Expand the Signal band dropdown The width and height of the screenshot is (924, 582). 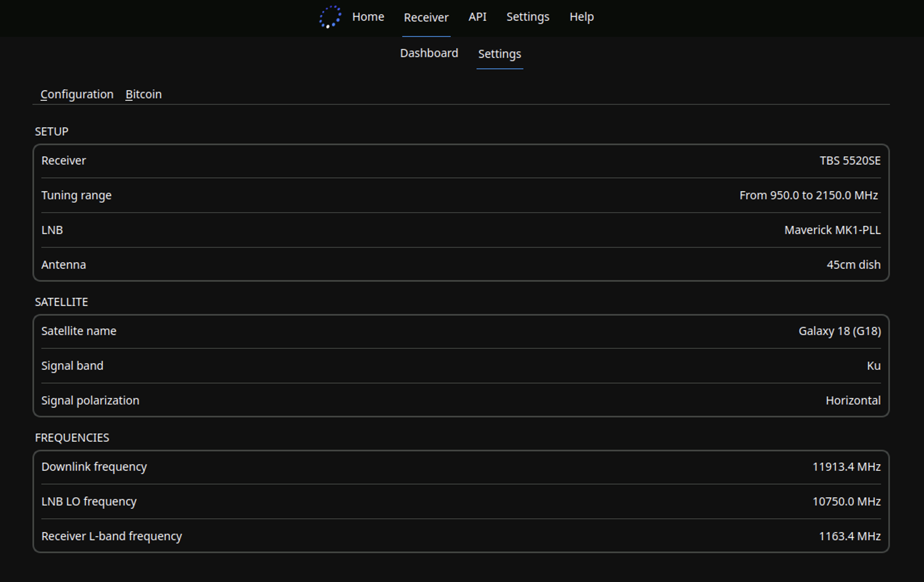(x=873, y=365)
